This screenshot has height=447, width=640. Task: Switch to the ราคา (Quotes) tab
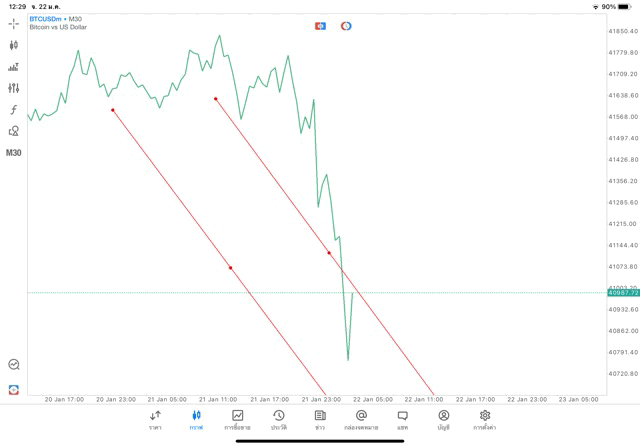click(x=155, y=419)
